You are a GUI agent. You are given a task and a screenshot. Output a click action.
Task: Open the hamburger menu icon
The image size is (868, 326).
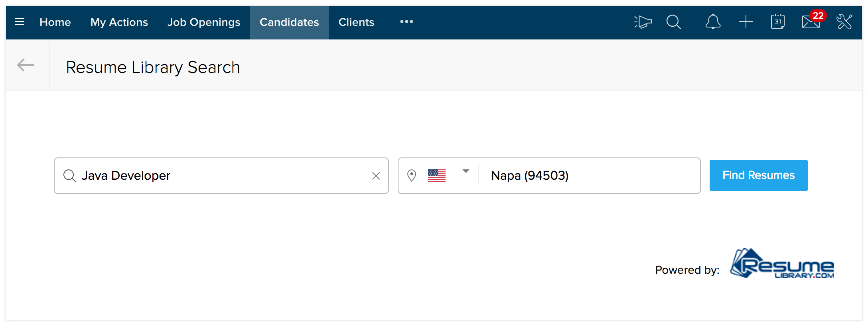(20, 22)
